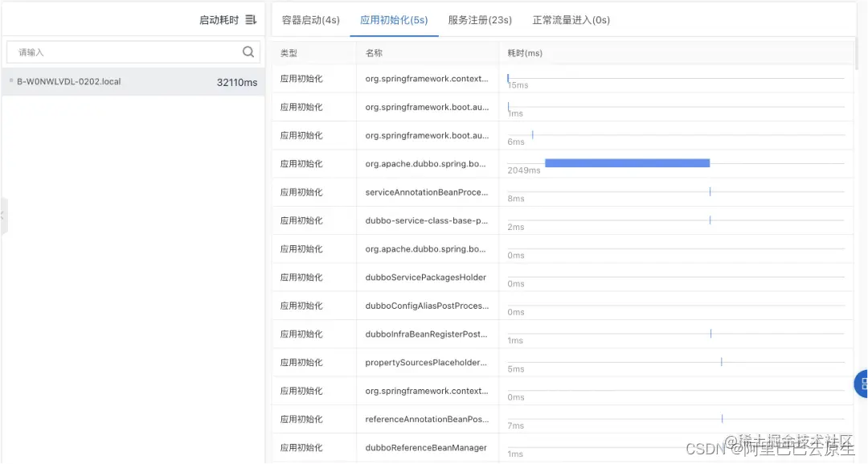Image resolution: width=868 pixels, height=464 pixels.
Task: Click the 5ms timeline tick in propertySourcesPlaceholder row
Action: [721, 362]
